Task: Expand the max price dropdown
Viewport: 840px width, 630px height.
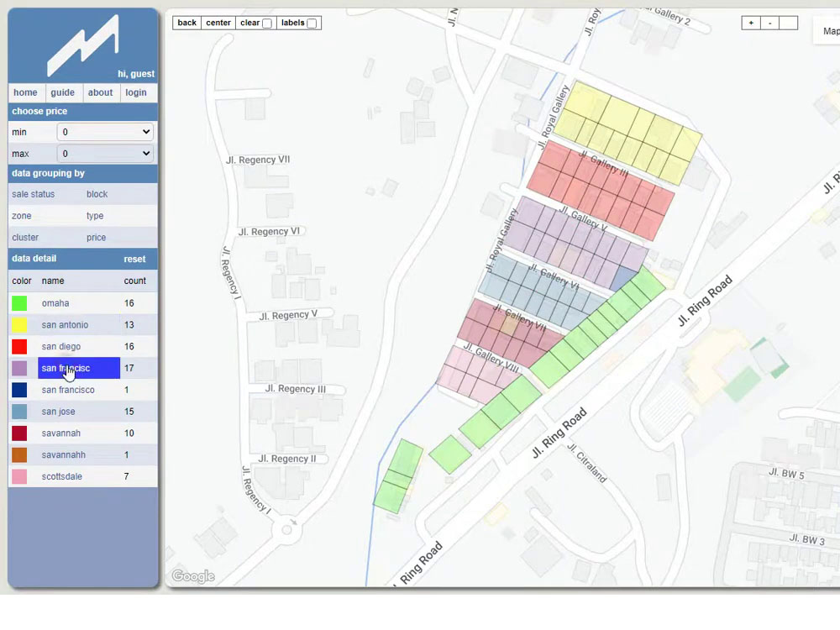Action: (105, 154)
